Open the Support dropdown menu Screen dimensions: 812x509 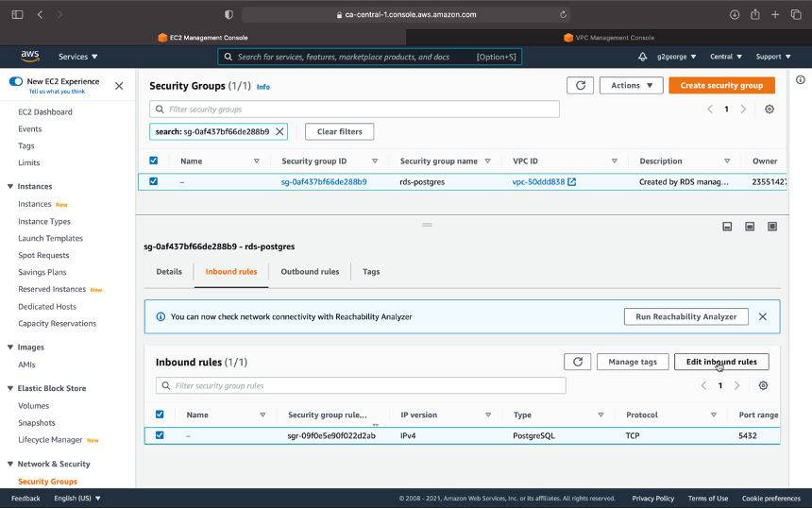point(773,57)
